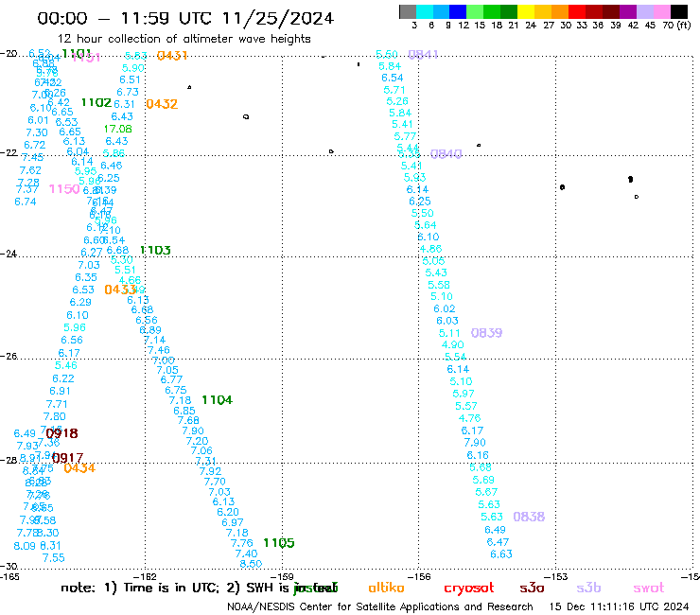Click the 4.90 wave height value
This screenshot has width=700, height=615.
click(453, 344)
